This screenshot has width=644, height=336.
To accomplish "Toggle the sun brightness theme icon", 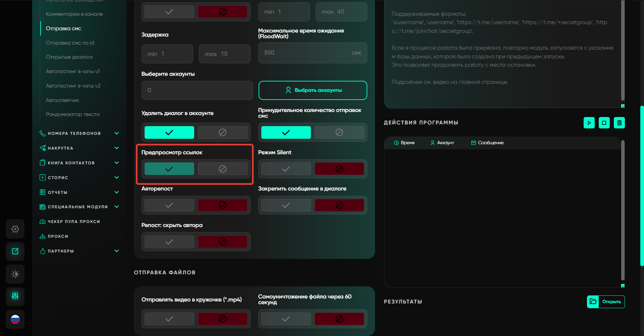I will pyautogui.click(x=15, y=274).
